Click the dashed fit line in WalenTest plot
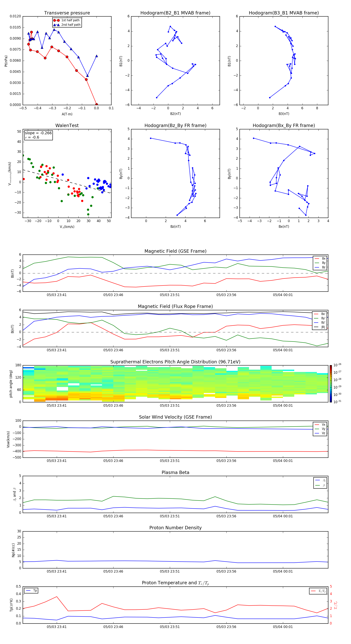 coord(66,181)
